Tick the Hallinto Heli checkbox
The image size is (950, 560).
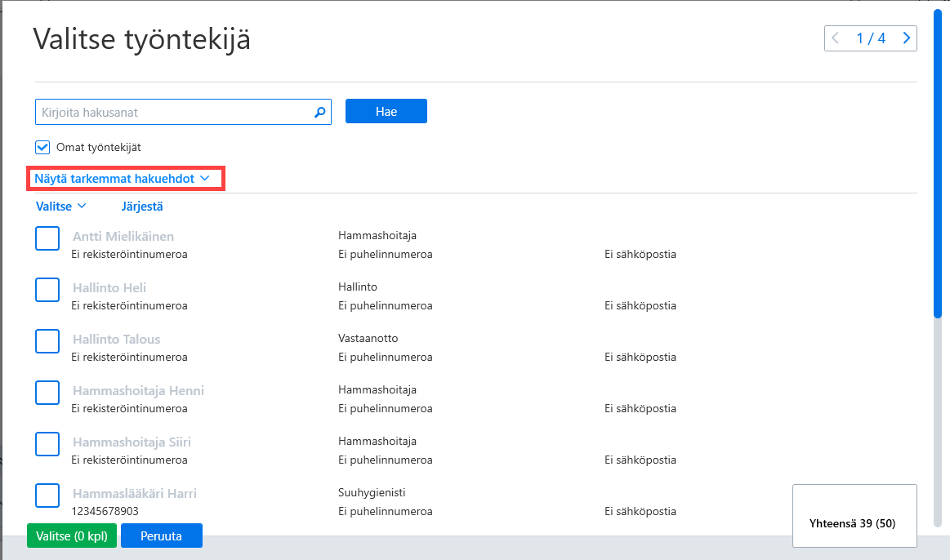[47, 290]
